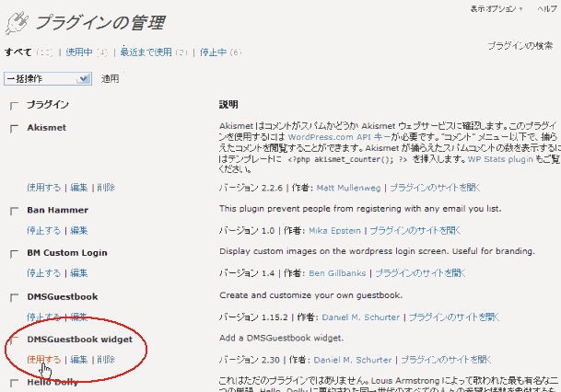Deactivate Ban Hammer via 停止する
The width and height of the screenshot is (561, 392).
[x=43, y=230]
